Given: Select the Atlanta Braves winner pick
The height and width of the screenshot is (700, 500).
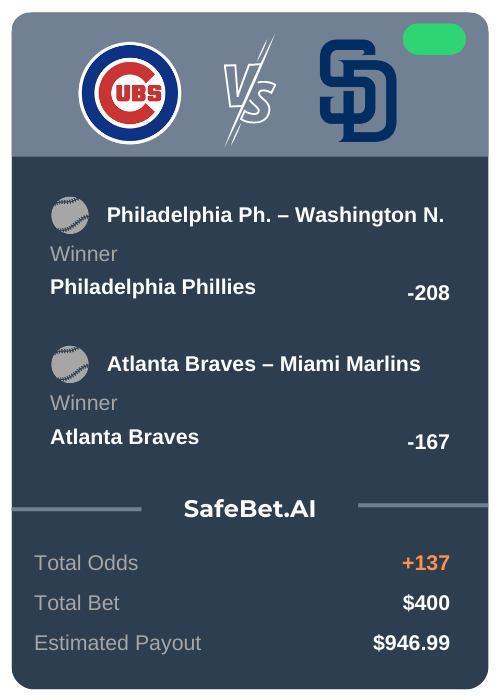Looking at the screenshot, I should 125,437.
